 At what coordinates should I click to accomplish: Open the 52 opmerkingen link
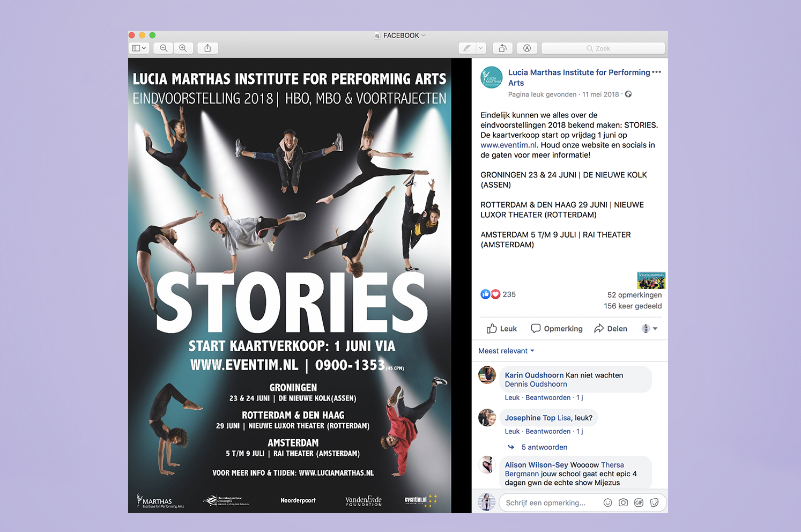[x=634, y=295]
